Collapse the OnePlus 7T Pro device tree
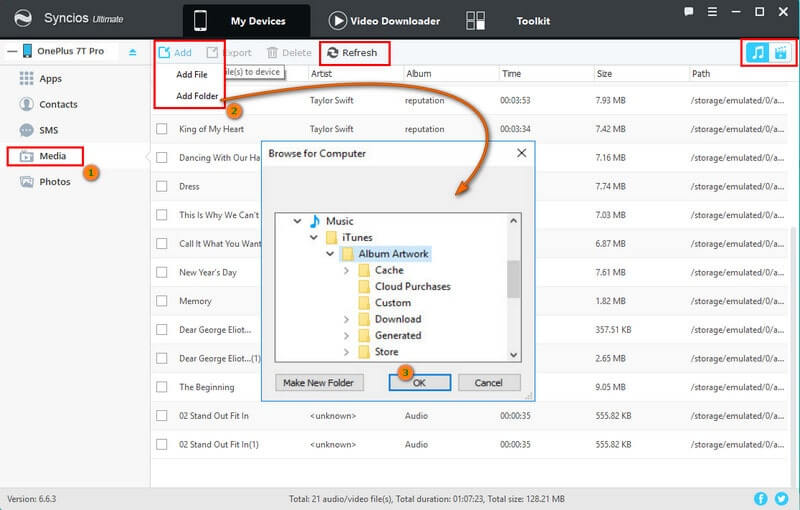The width and height of the screenshot is (800, 510). pos(12,51)
